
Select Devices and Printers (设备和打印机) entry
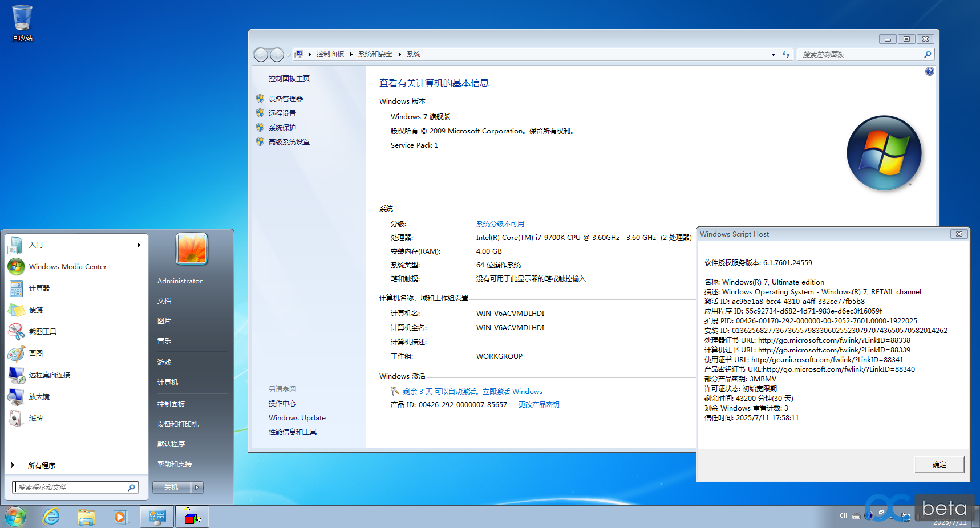tap(178, 424)
